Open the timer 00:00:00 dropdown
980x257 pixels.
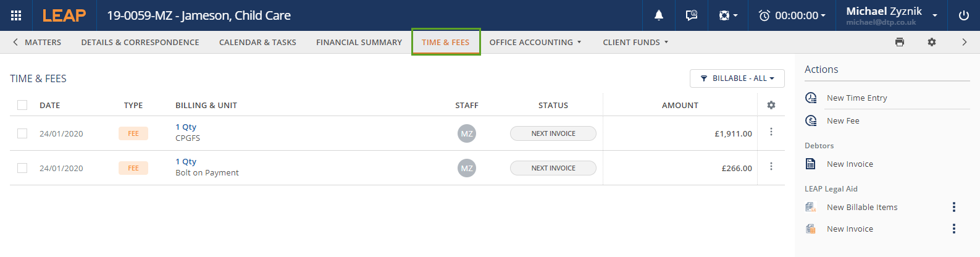[792, 15]
